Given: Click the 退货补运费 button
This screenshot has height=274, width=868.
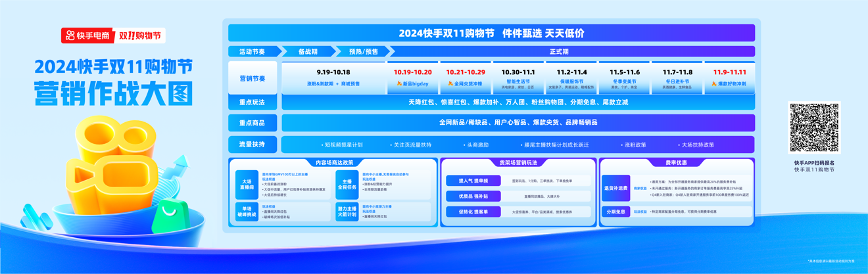Looking at the screenshot, I should [x=616, y=188].
